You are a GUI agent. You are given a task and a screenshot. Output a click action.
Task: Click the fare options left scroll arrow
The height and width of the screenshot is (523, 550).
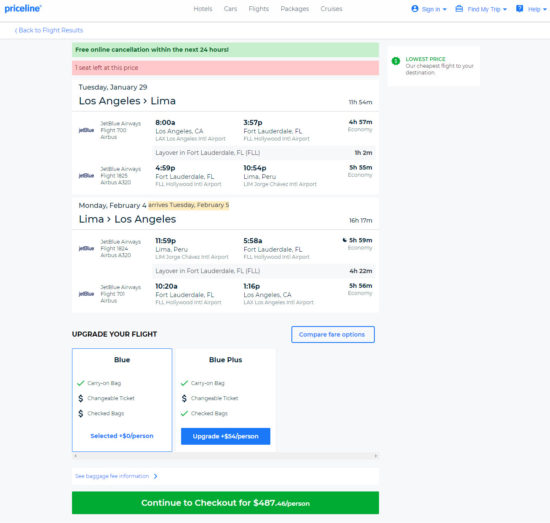pyautogui.click(x=75, y=456)
